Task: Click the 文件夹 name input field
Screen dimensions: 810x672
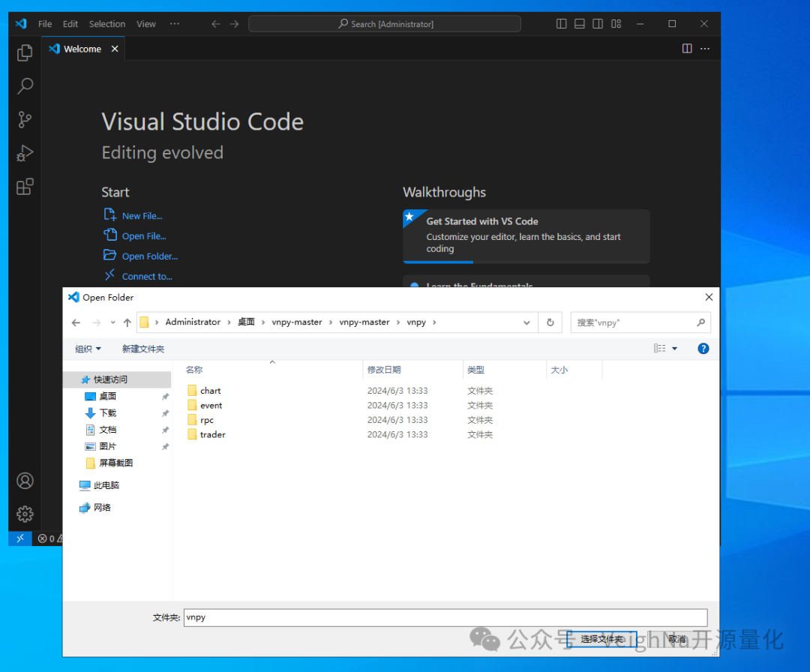Action: [x=445, y=617]
